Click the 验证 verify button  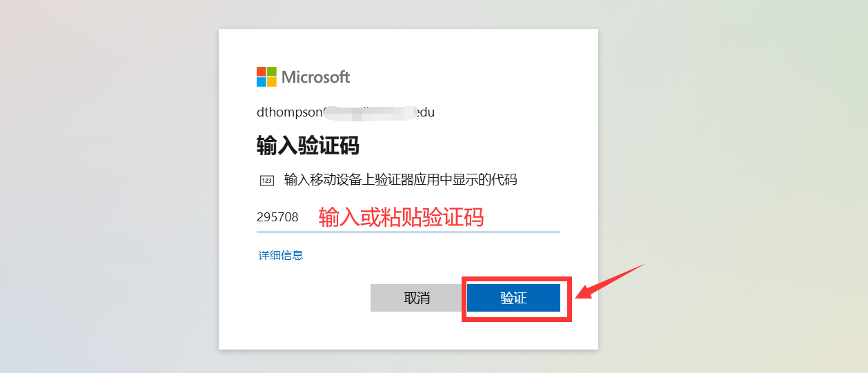pyautogui.click(x=513, y=298)
